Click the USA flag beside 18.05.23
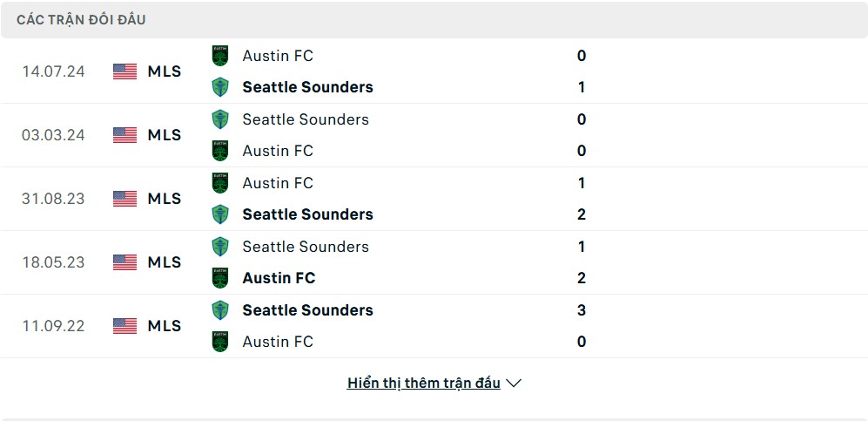This screenshot has height=421, width=868. point(125,262)
